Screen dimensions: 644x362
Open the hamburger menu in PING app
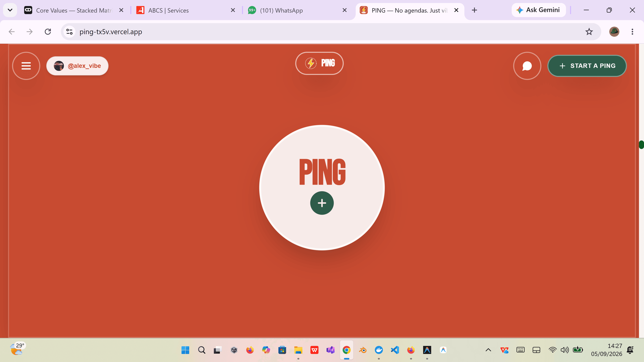26,66
